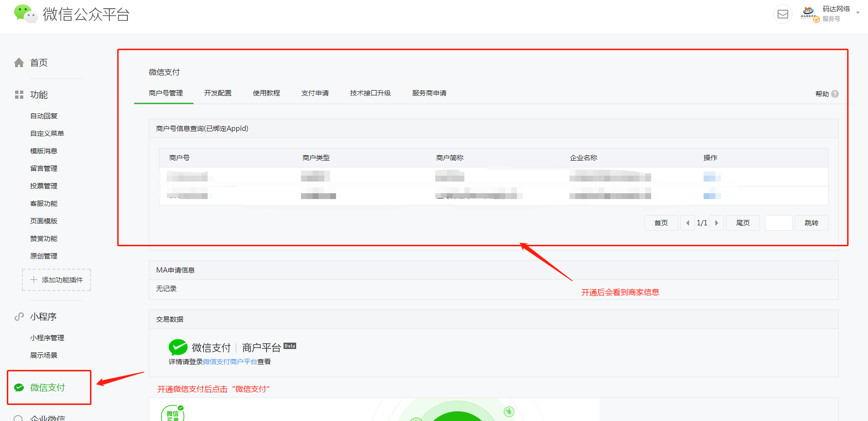Click the 商户简称 column header

coord(450,158)
